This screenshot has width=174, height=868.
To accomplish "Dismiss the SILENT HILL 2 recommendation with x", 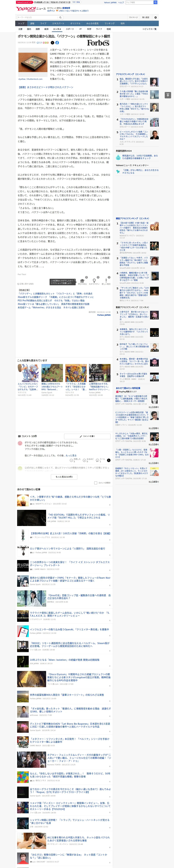I will pyautogui.click(x=109, y=525).
